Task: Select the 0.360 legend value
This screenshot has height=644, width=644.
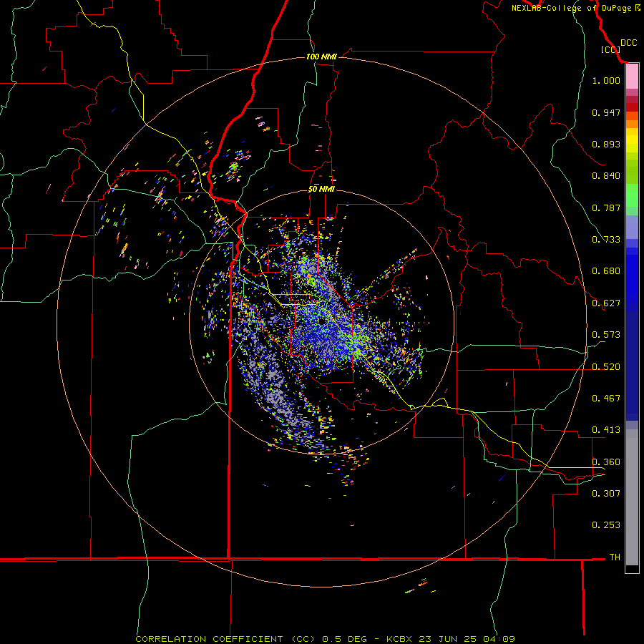Action: (606, 462)
